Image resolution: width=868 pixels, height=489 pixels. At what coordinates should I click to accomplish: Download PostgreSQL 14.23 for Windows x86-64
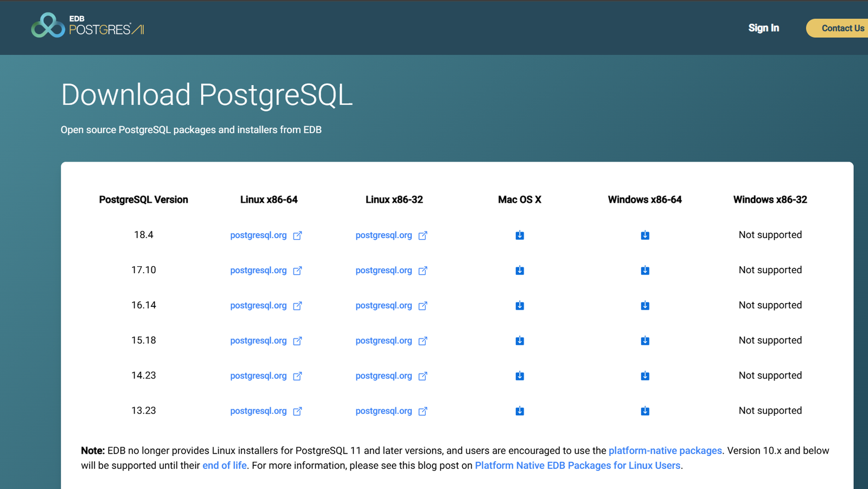645,376
